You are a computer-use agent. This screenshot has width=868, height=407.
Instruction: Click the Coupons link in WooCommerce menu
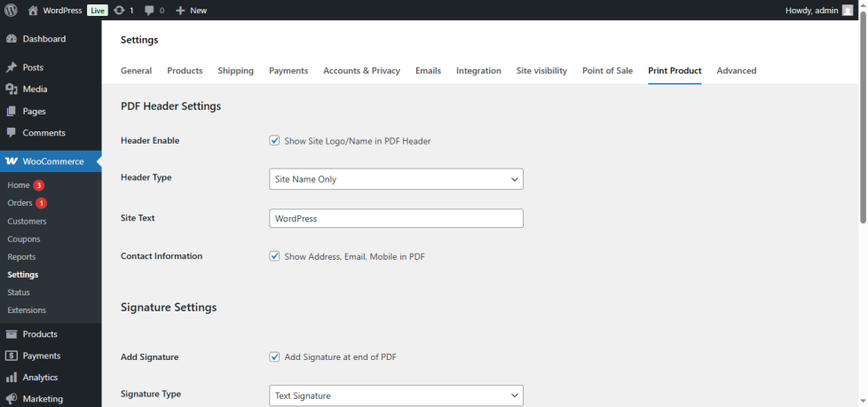[x=23, y=239]
